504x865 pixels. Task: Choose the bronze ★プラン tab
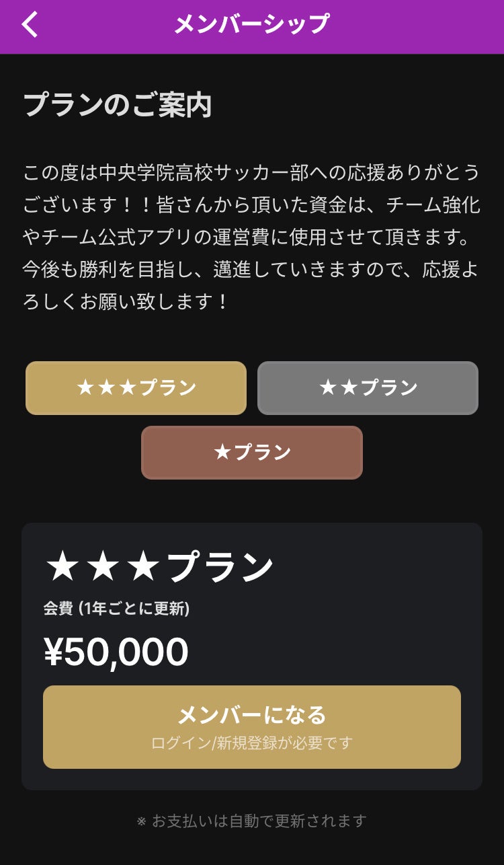252,453
